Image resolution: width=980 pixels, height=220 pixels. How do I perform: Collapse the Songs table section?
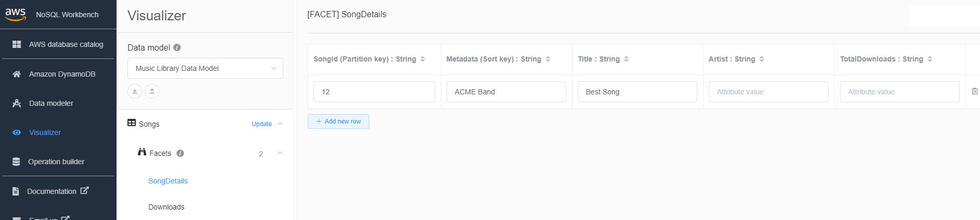coord(280,124)
